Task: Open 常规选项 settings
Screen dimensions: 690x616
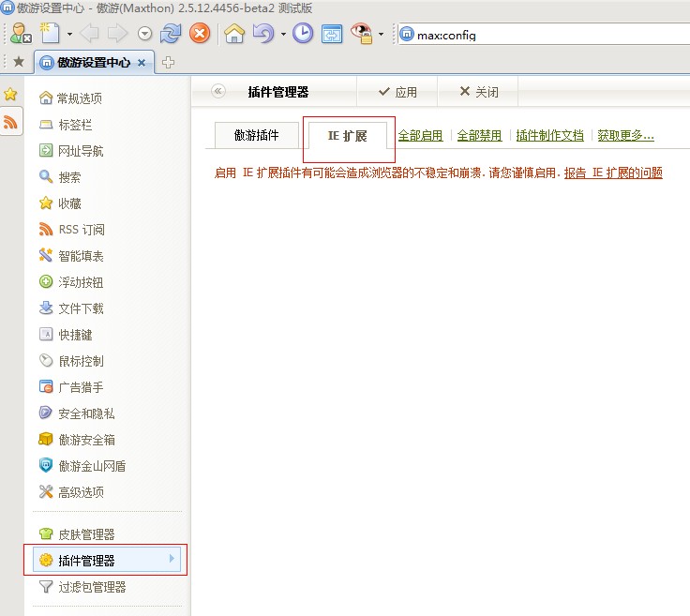Action: [x=70, y=98]
